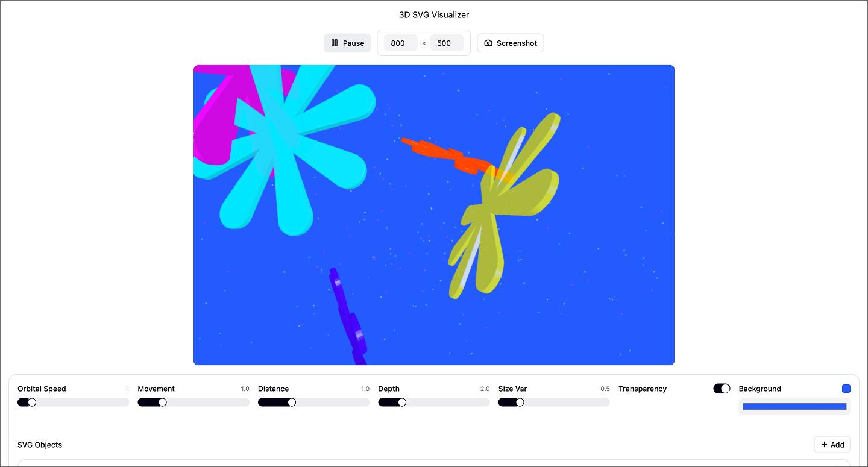Click the Movement slider handle
Screen dimensions: 868x467
point(162,402)
